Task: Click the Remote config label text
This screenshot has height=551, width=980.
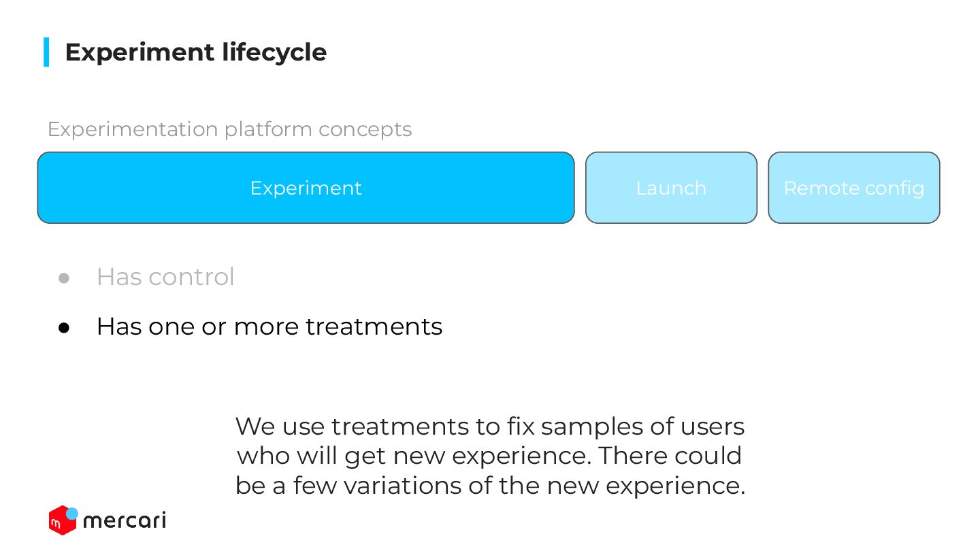Action: [854, 188]
